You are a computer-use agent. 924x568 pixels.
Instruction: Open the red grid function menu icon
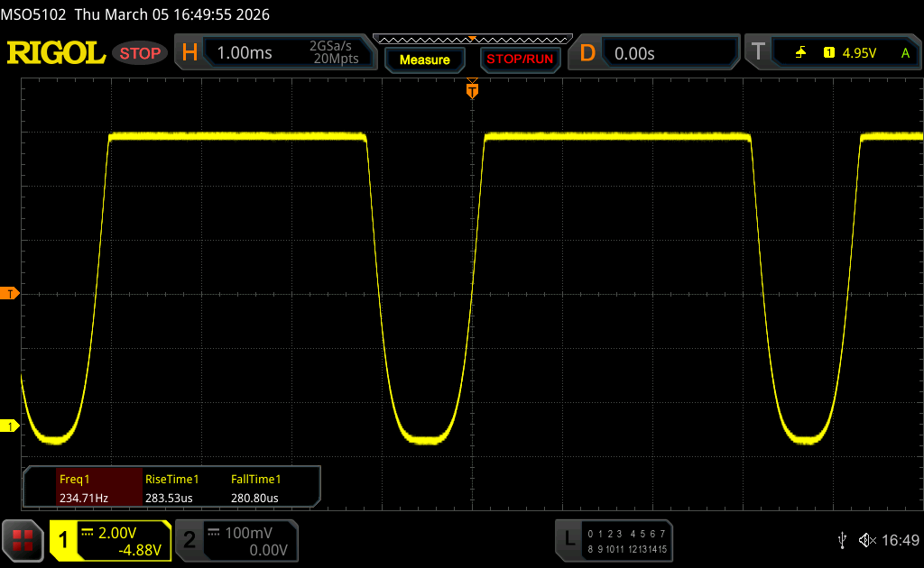tap(23, 539)
